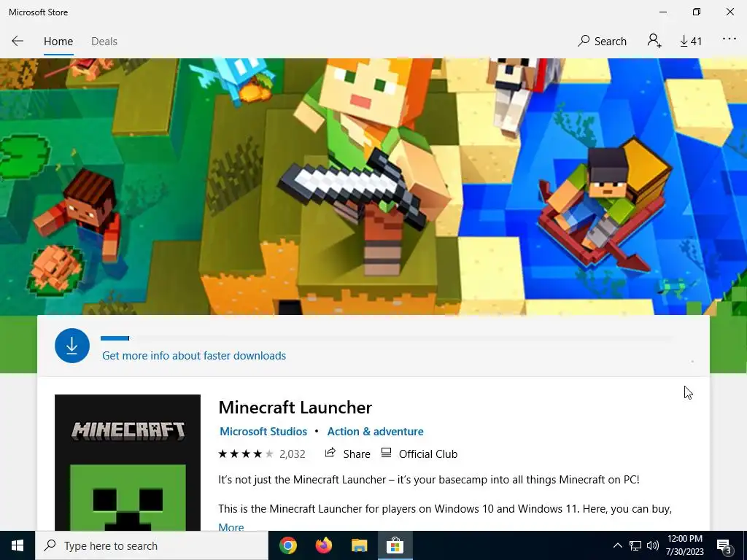The height and width of the screenshot is (560, 747).
Task: Click the Share label
Action: 357,454
